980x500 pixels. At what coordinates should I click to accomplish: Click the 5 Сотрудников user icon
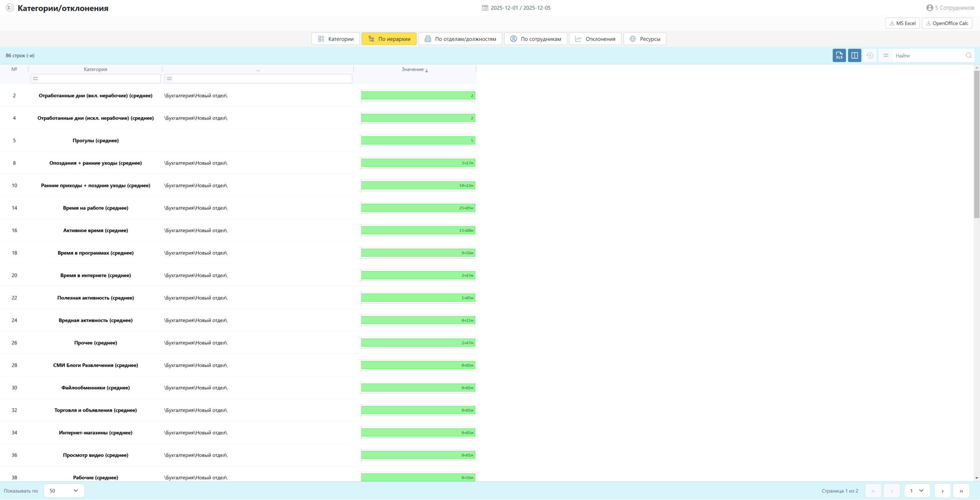pos(929,8)
